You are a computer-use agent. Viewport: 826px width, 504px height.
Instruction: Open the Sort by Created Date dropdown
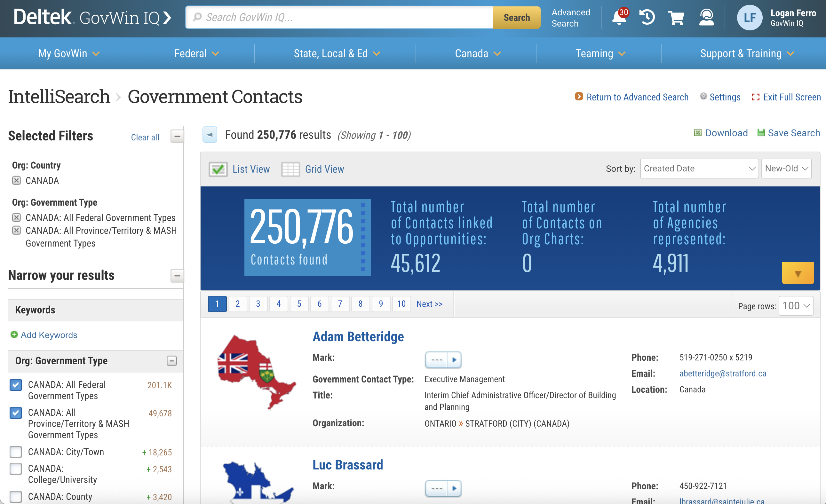click(x=699, y=169)
